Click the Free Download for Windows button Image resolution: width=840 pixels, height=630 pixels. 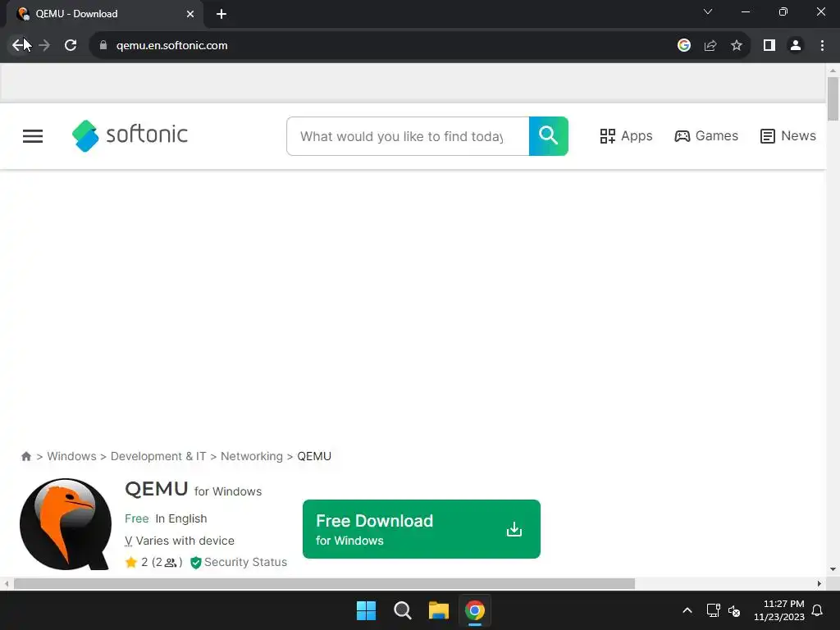(x=422, y=529)
